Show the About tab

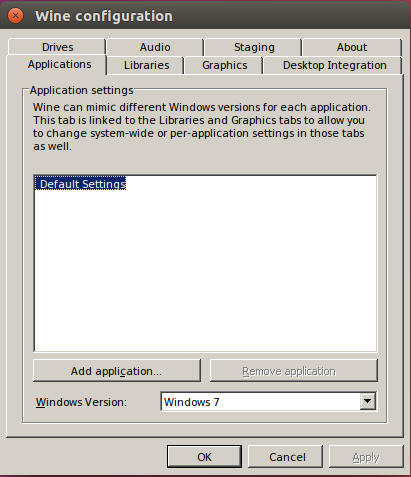[x=352, y=47]
